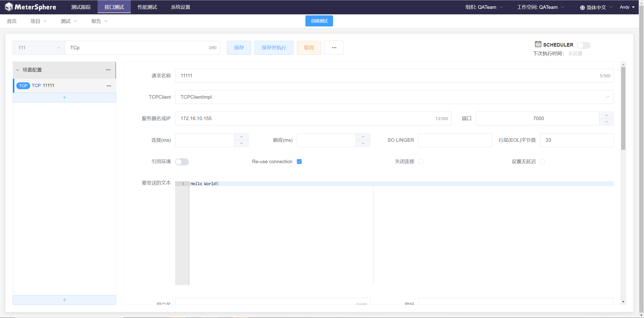Image resolution: width=644 pixels, height=318 pixels.
Task: Open the TCP 11111 request ellipsis menu
Action: click(109, 86)
